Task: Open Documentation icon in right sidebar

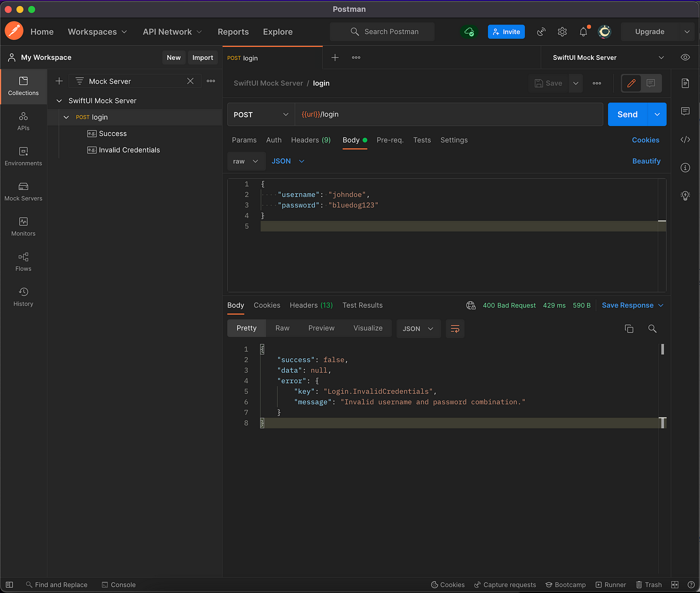Action: point(685,83)
